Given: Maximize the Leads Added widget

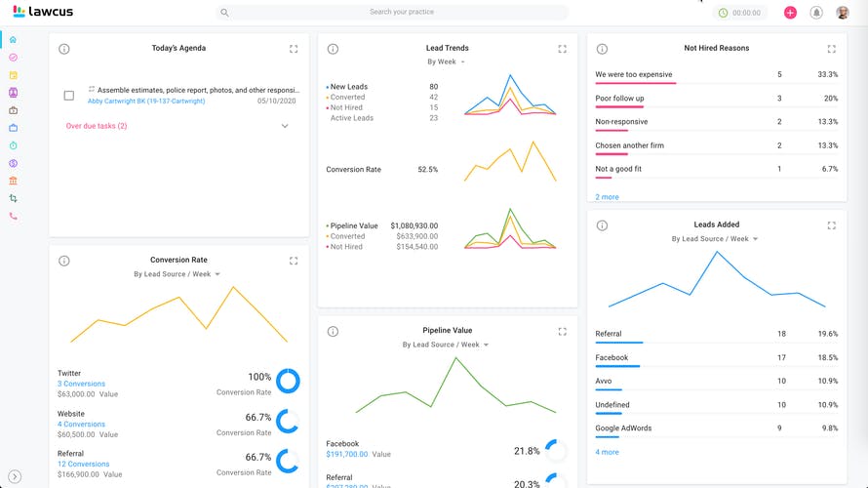Looking at the screenshot, I should pyautogui.click(x=832, y=225).
